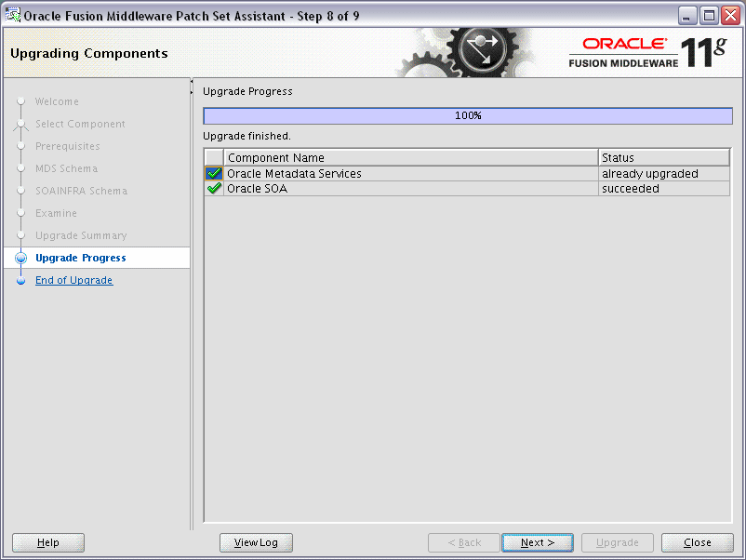
Task: Click the Upgrade button
Action: click(x=618, y=542)
